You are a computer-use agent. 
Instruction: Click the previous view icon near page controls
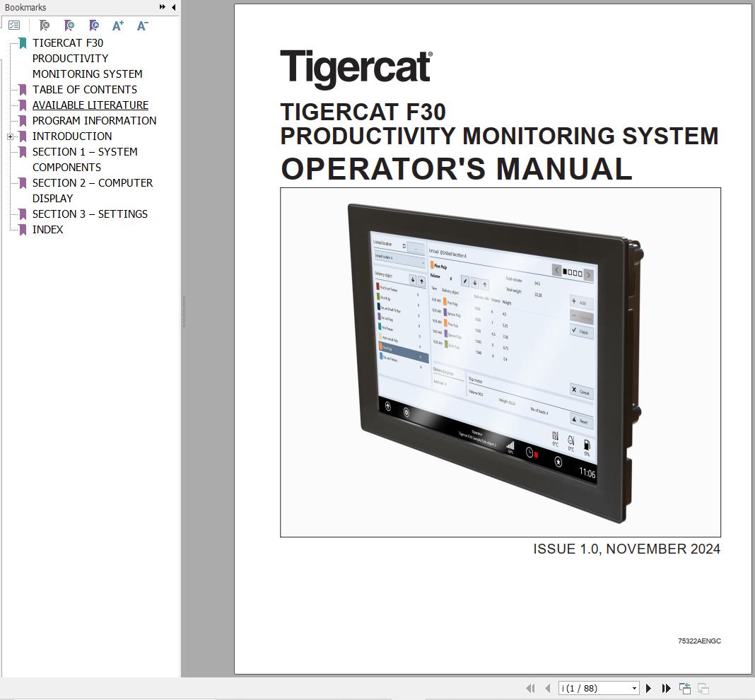tap(684, 687)
